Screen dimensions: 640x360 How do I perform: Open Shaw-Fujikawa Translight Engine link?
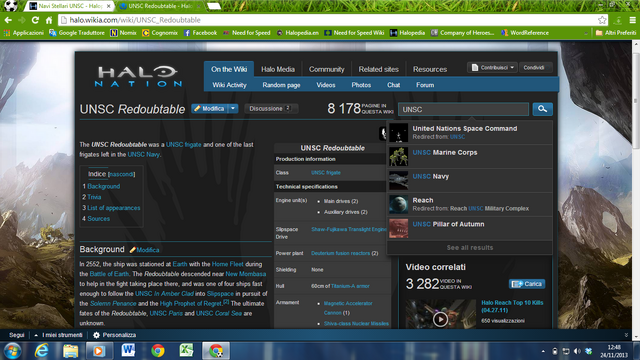coord(349,229)
